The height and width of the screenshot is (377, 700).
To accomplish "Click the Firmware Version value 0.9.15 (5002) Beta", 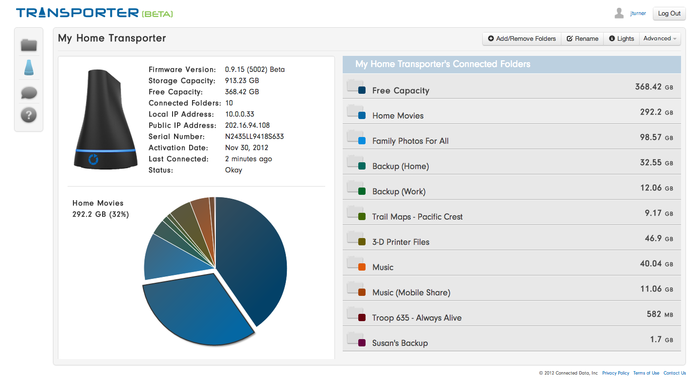I will click(x=254, y=69).
